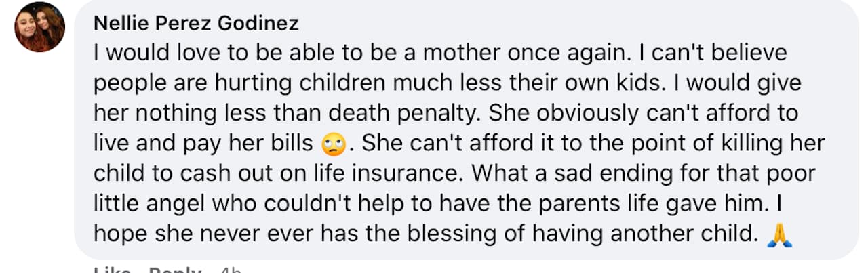This screenshot has height=273, width=868.
Task: Click the praying hands emoji
Action: pyautogui.click(x=778, y=235)
